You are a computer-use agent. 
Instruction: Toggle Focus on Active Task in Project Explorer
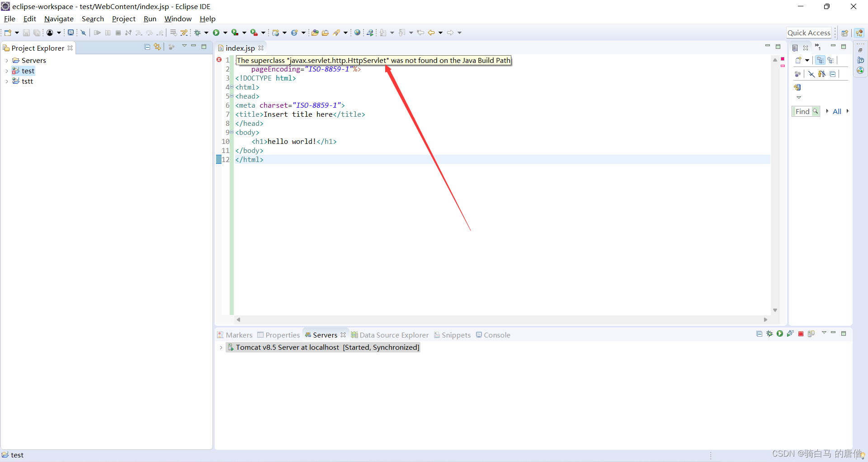(x=171, y=47)
